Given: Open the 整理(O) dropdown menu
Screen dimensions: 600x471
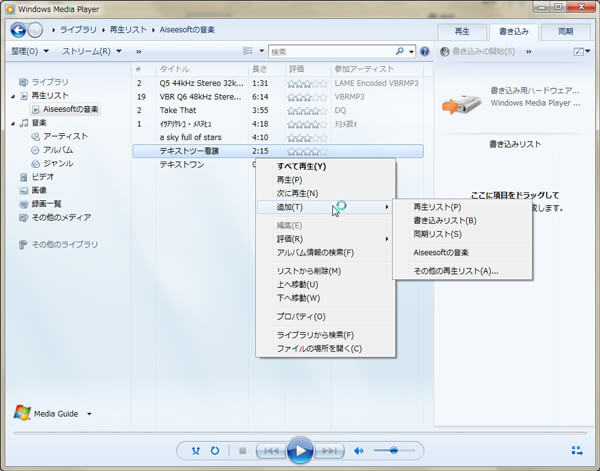Looking at the screenshot, I should click(30, 51).
